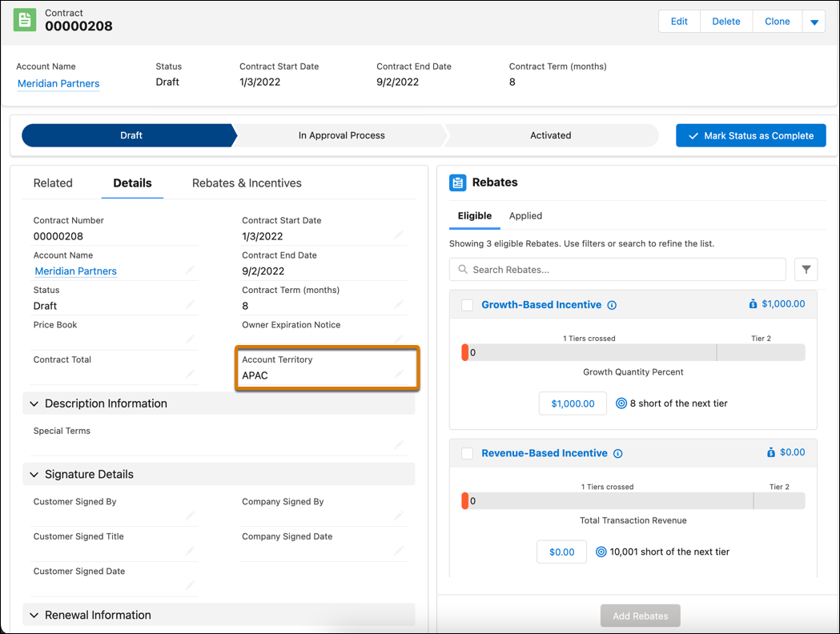Click inside the Search Rebates field
The width and height of the screenshot is (840, 634).
pyautogui.click(x=617, y=270)
